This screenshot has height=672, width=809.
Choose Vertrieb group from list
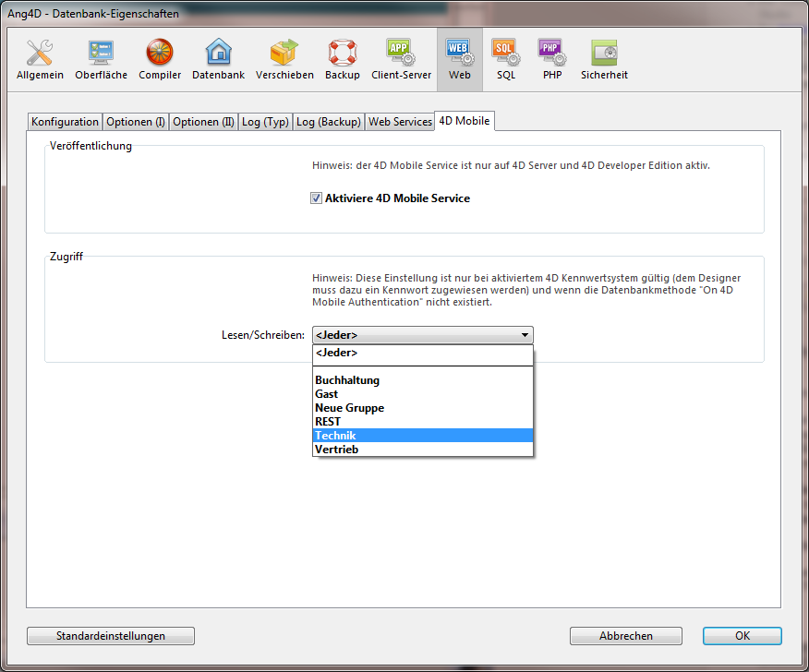tap(423, 450)
